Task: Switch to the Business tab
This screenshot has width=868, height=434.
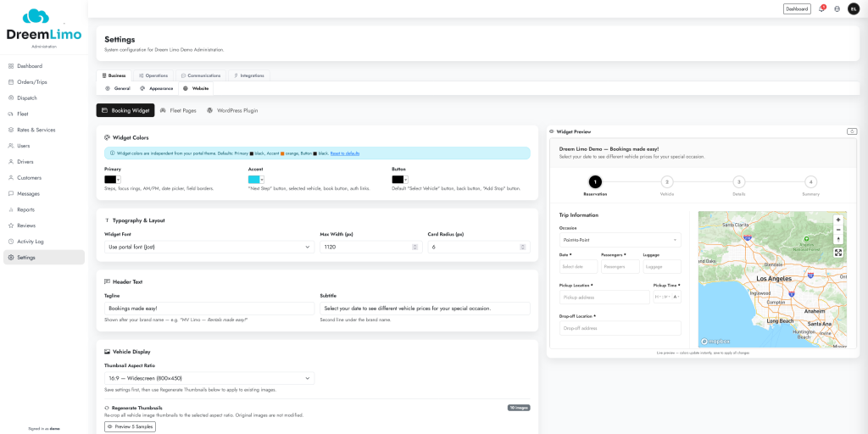Action: click(x=114, y=75)
